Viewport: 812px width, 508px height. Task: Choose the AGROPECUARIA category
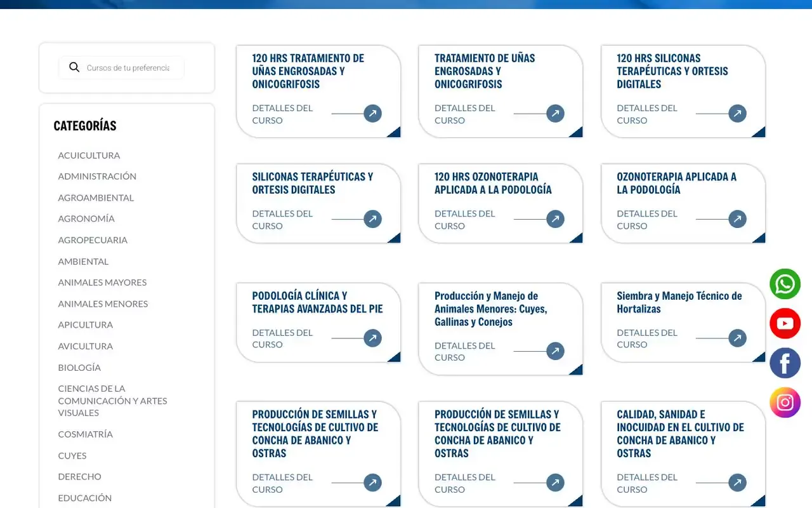click(x=93, y=240)
